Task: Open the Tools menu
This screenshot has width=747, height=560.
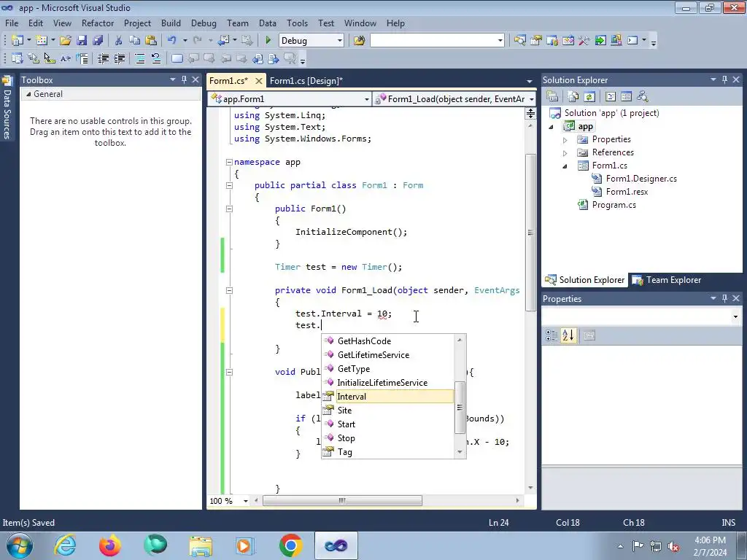Action: tap(298, 23)
